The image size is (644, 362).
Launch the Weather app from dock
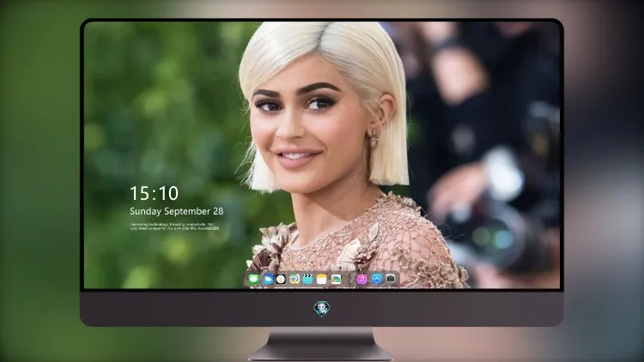click(x=268, y=280)
